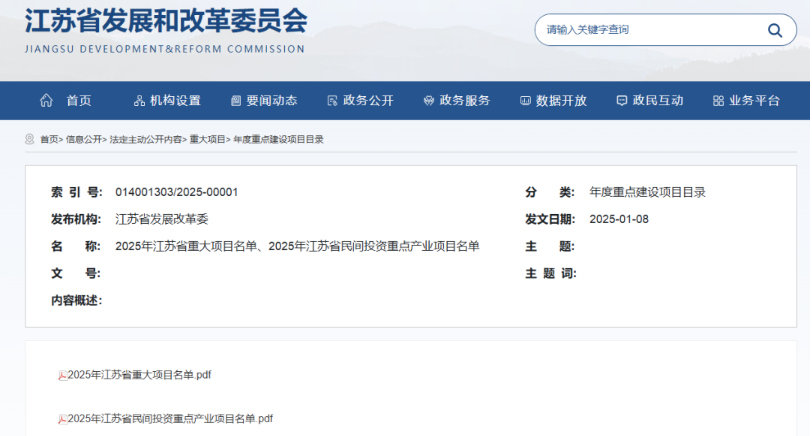Click the home icon in navigation bar
The height and width of the screenshot is (436, 812).
point(46,100)
